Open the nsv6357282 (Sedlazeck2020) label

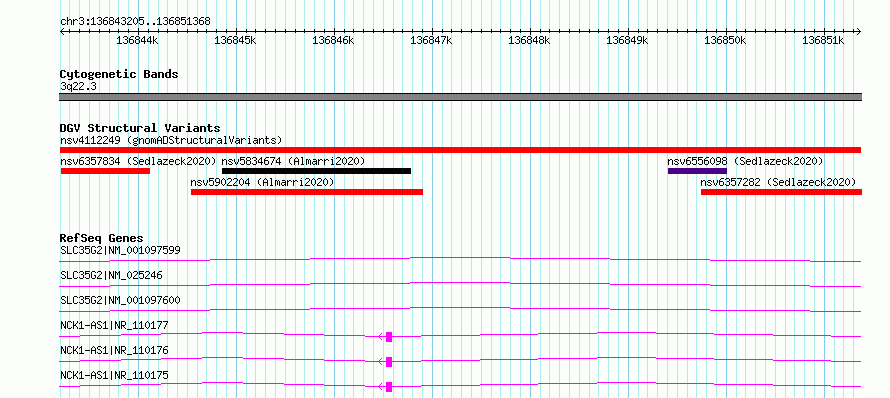point(778,182)
